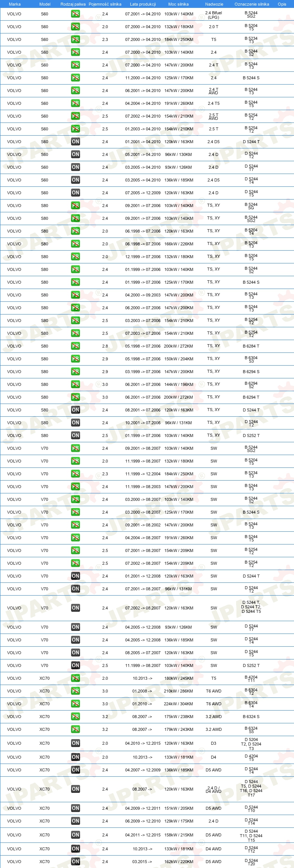Select diesel ON icon in S80 96kW / 131KM row

[75, 423]
